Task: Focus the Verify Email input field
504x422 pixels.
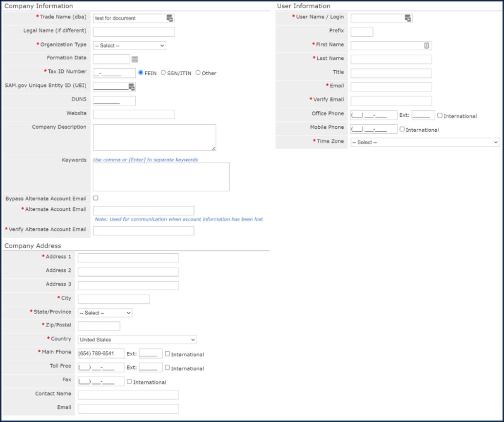Action: tap(391, 100)
